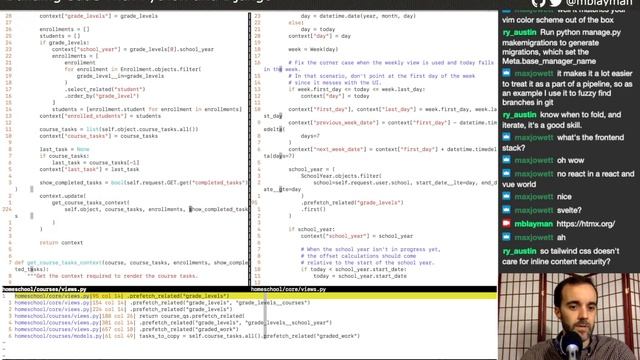Click 'week = Week(day)' in right pane
640x360 pixels.
click(x=313, y=49)
